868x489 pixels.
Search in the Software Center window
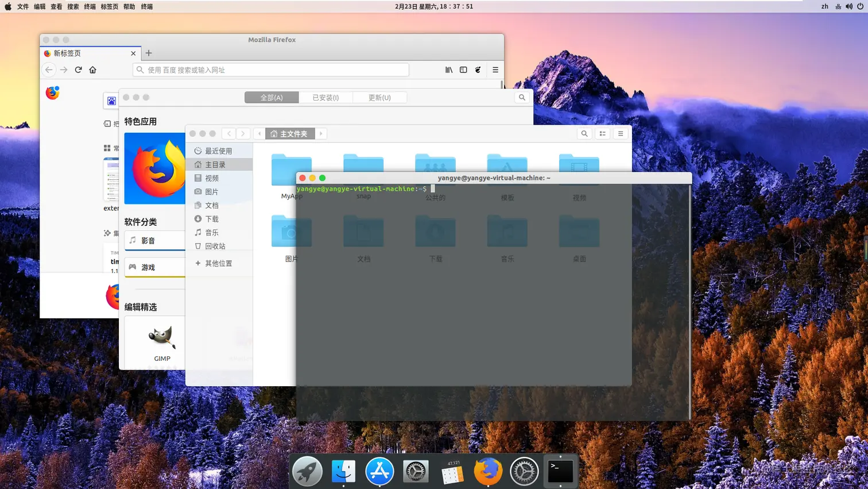click(522, 97)
